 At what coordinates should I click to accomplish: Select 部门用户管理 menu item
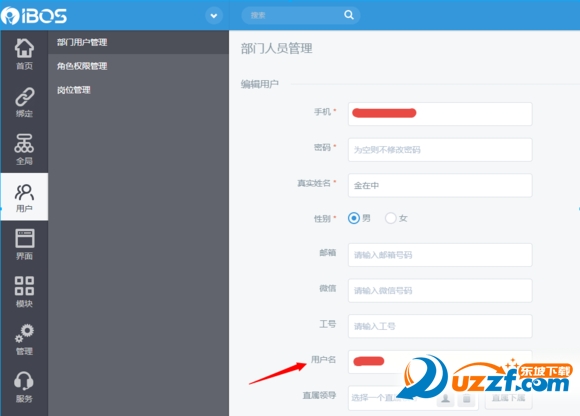tap(138, 42)
